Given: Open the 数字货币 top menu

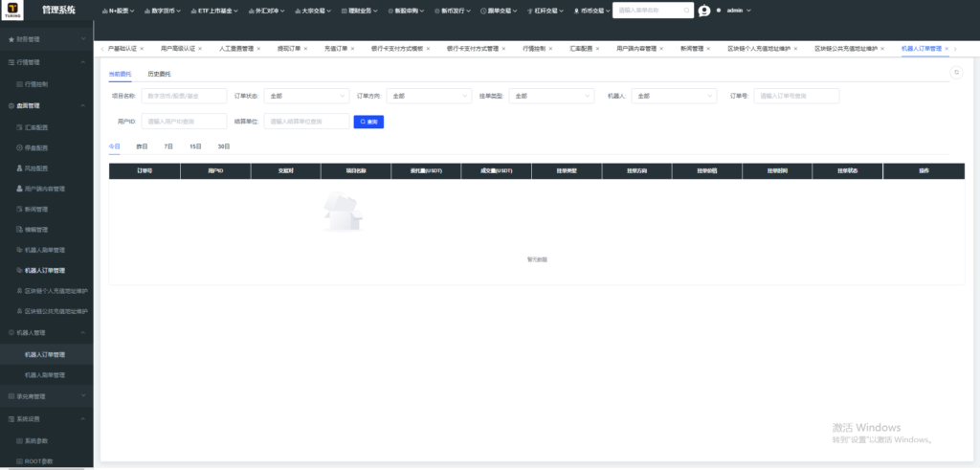Looking at the screenshot, I should [x=163, y=11].
